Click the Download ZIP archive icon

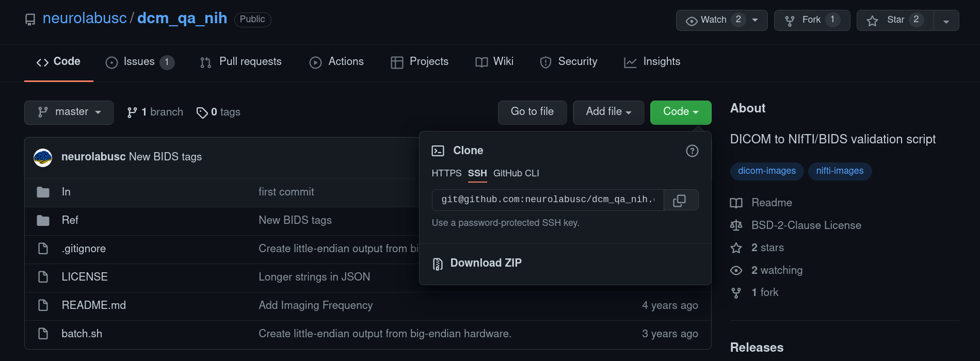(438, 264)
